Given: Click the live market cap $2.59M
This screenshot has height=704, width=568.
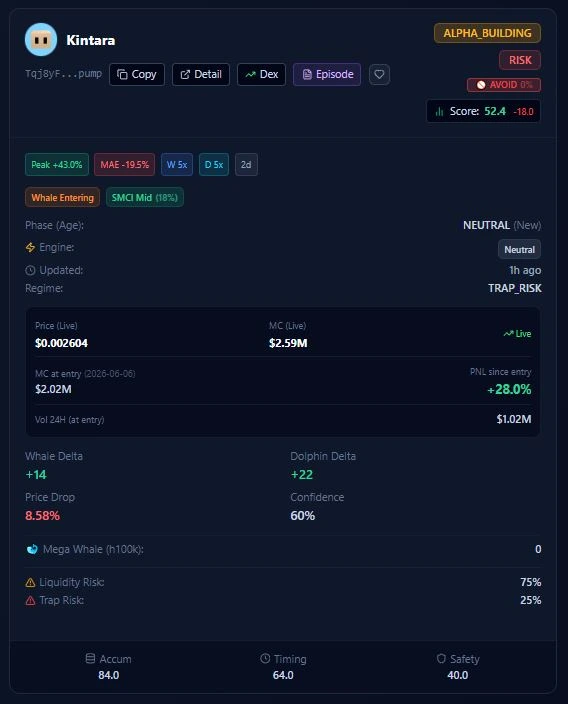Looking at the screenshot, I should coord(288,343).
